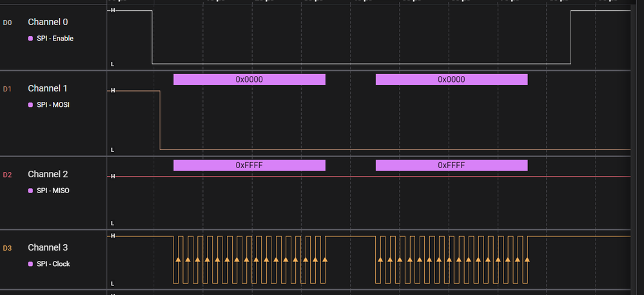Select the first 0x0000 decoded frame on MOSI

pos(249,80)
